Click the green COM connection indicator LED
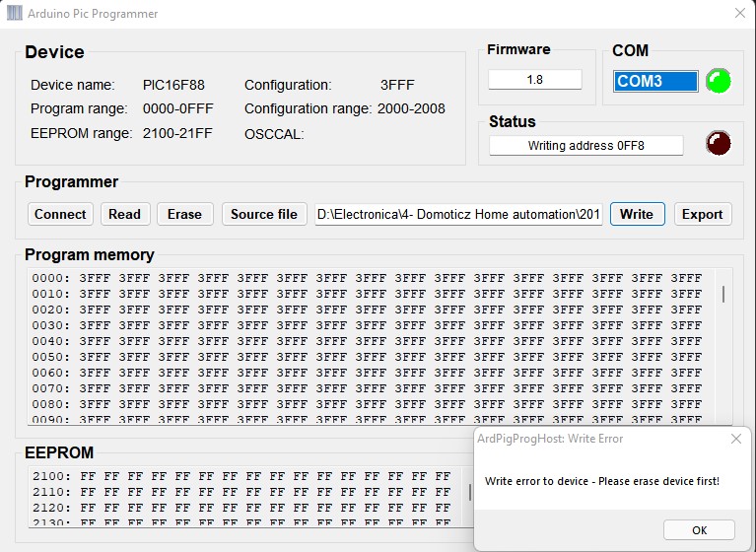 pyautogui.click(x=718, y=81)
